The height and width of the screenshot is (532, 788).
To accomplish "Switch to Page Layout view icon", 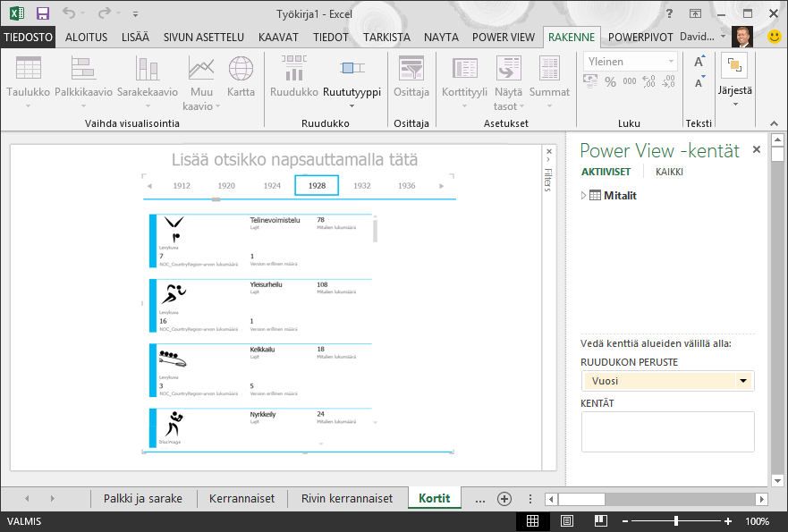I will click(567, 521).
